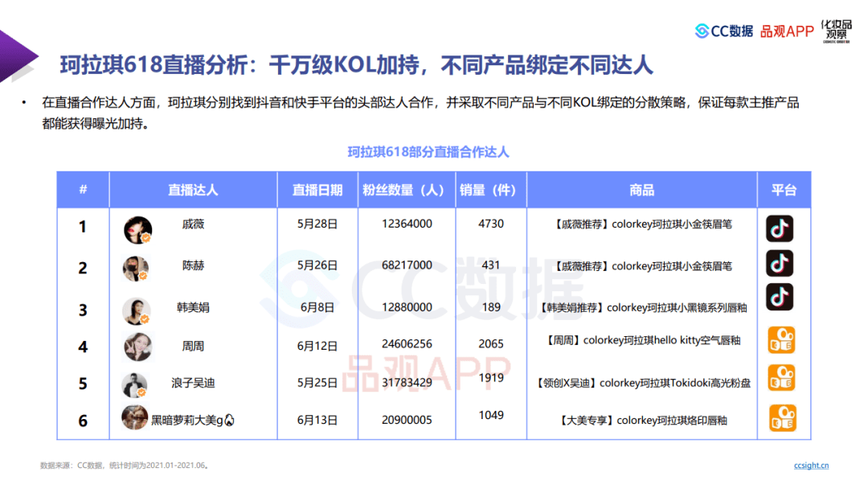
Task: Click the date 5月26日
Action: (x=317, y=266)
